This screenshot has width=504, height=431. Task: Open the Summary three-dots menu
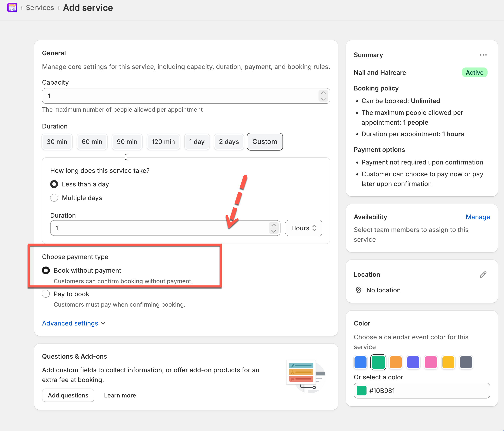pyautogui.click(x=483, y=55)
